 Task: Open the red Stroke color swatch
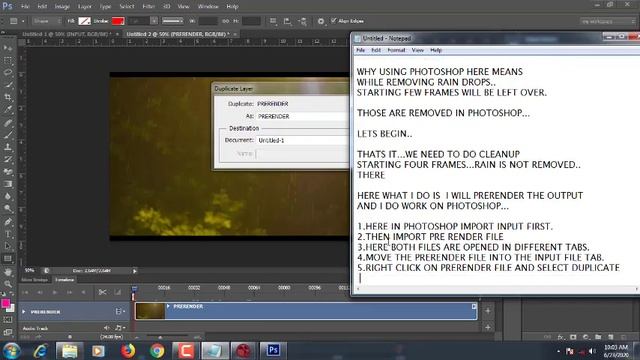click(118, 21)
